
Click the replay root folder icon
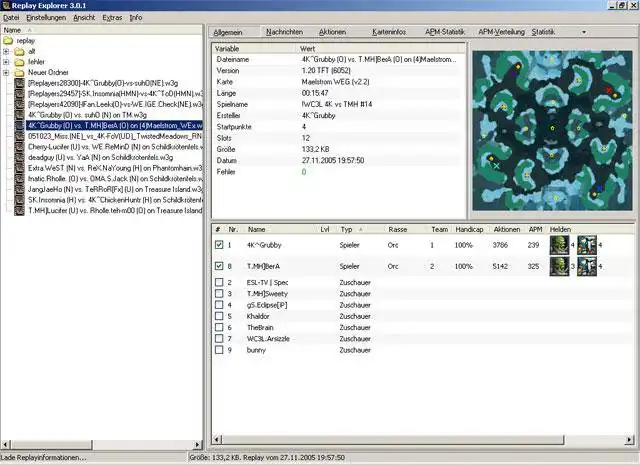click(8, 40)
